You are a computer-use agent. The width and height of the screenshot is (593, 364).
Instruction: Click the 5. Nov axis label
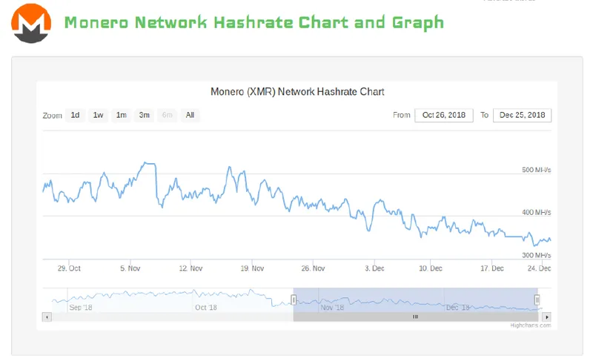[130, 268]
